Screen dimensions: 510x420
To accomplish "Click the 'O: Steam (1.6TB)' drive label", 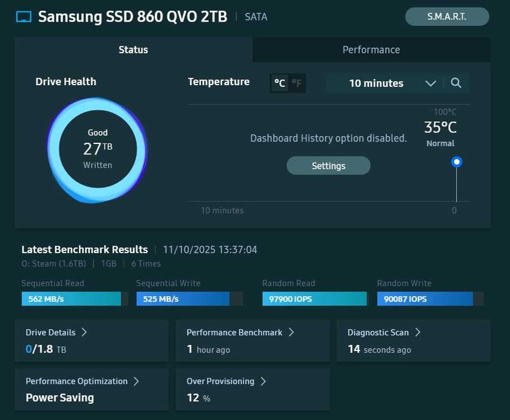I will pos(53,263).
